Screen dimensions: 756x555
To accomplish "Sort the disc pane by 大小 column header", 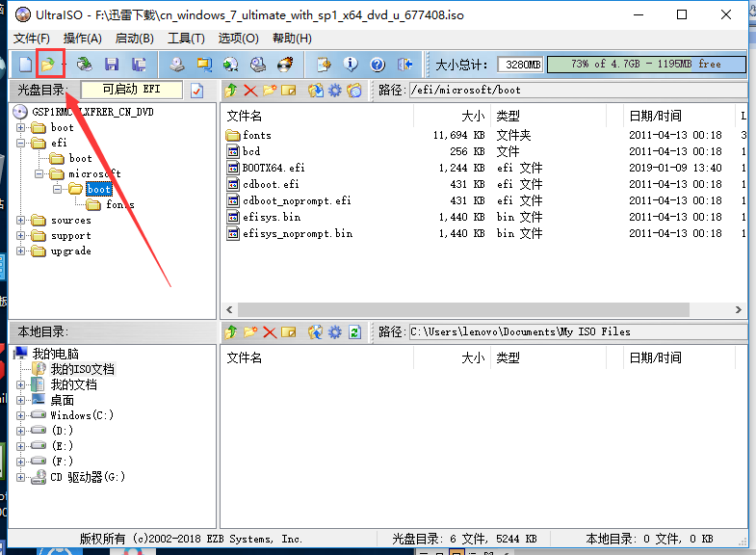I will [453, 116].
